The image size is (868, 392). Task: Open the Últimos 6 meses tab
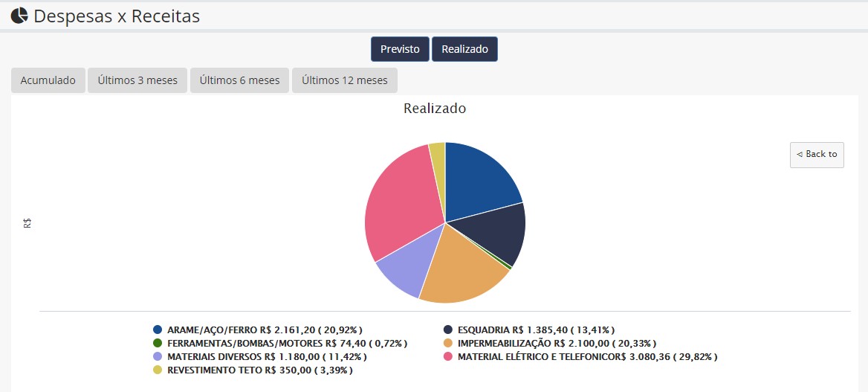click(240, 80)
